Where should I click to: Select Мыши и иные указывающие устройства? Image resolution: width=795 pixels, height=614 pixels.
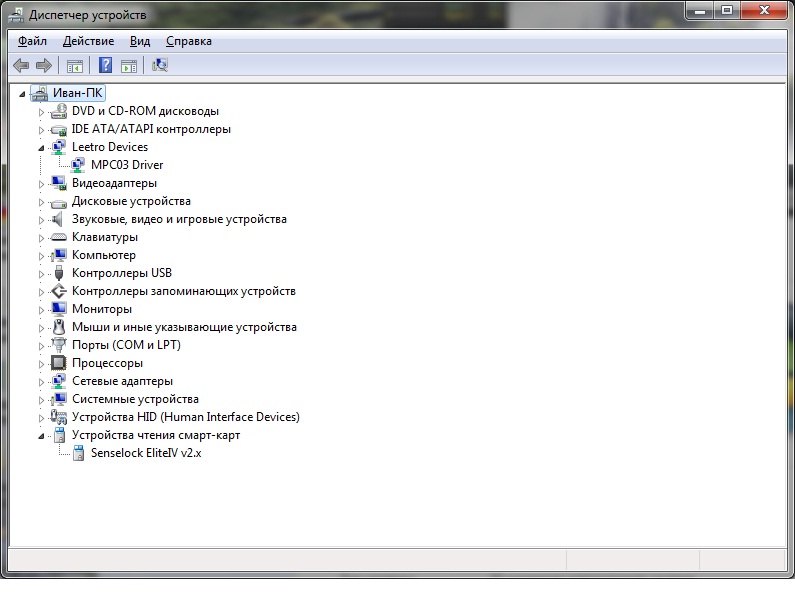click(184, 327)
